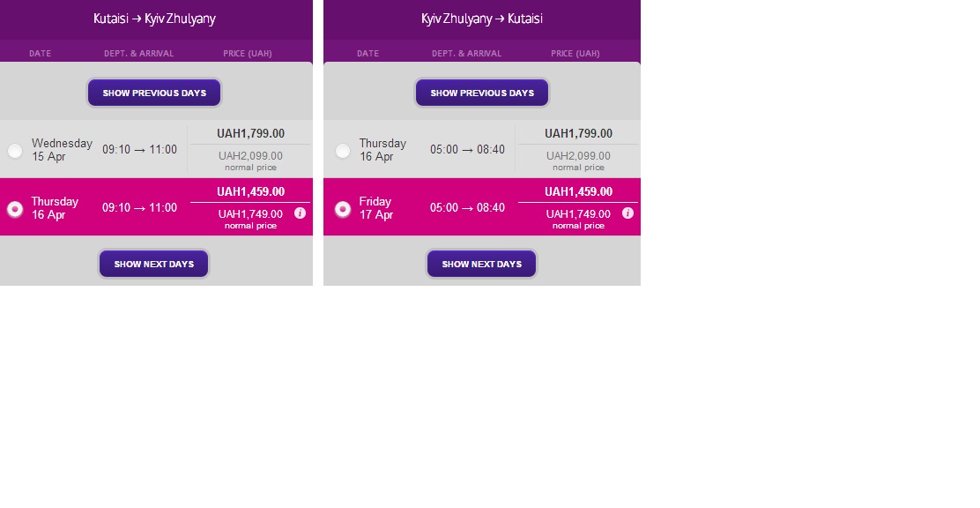The height and width of the screenshot is (508, 980).
Task: Click Kutaisi → Kyiv Zhulyany route header
Action: coord(154,19)
